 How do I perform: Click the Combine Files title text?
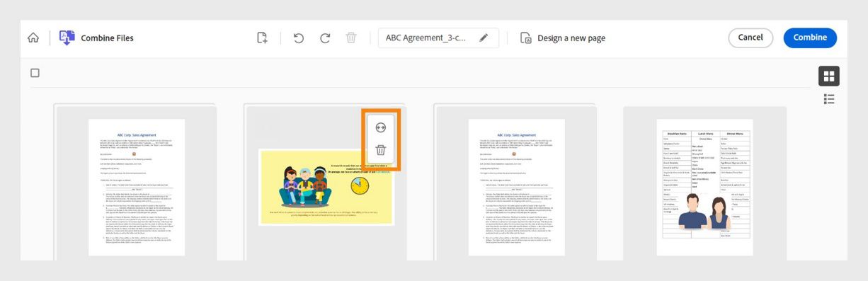(x=108, y=38)
